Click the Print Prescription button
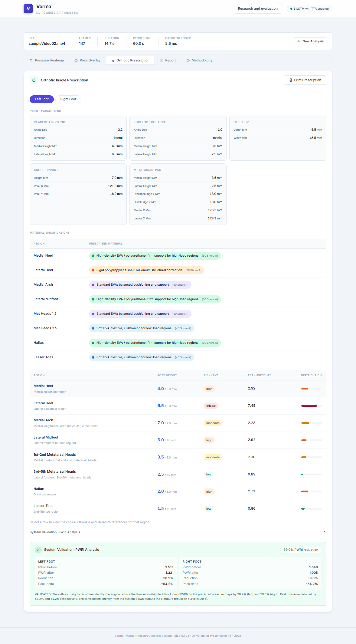The height and width of the screenshot is (644, 356). coord(305,80)
